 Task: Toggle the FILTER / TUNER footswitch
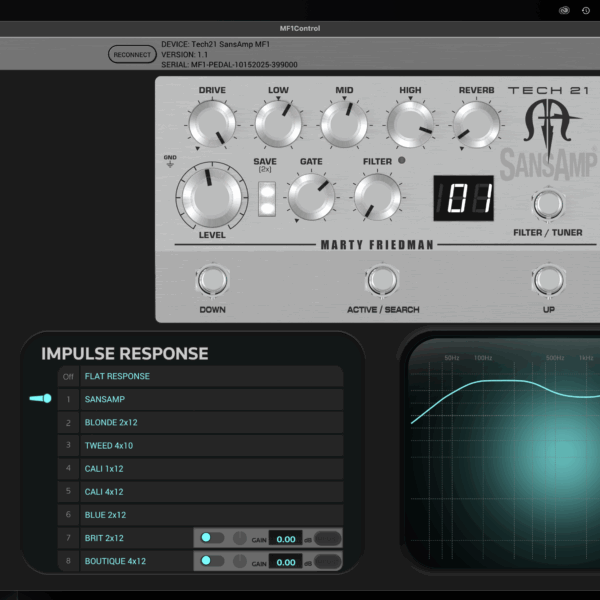(542, 204)
